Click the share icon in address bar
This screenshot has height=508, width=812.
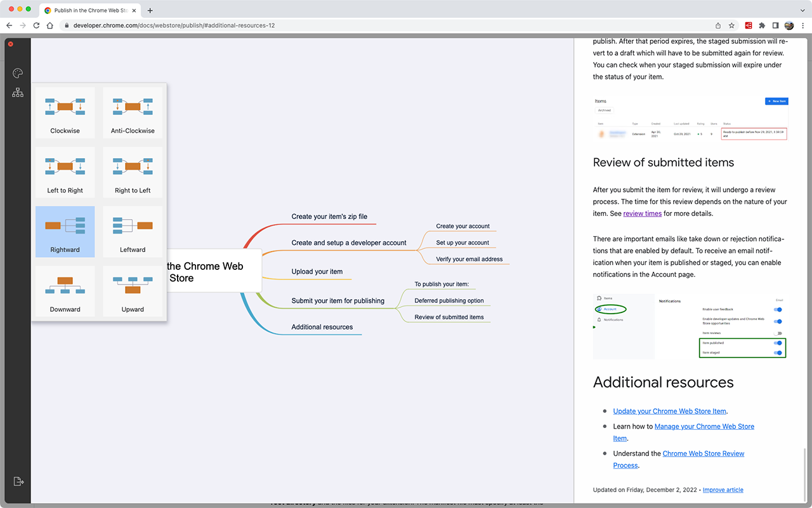pos(718,25)
